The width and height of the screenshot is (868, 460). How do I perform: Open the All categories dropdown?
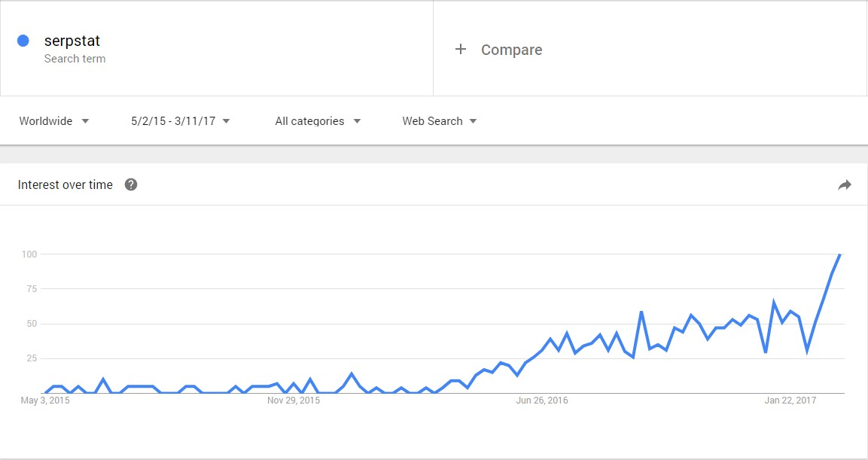(318, 121)
